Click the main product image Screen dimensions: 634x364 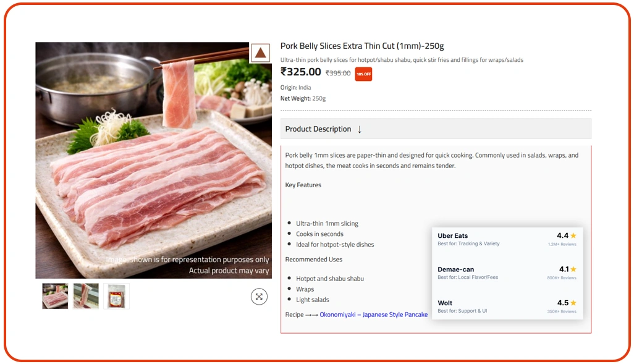point(153,159)
